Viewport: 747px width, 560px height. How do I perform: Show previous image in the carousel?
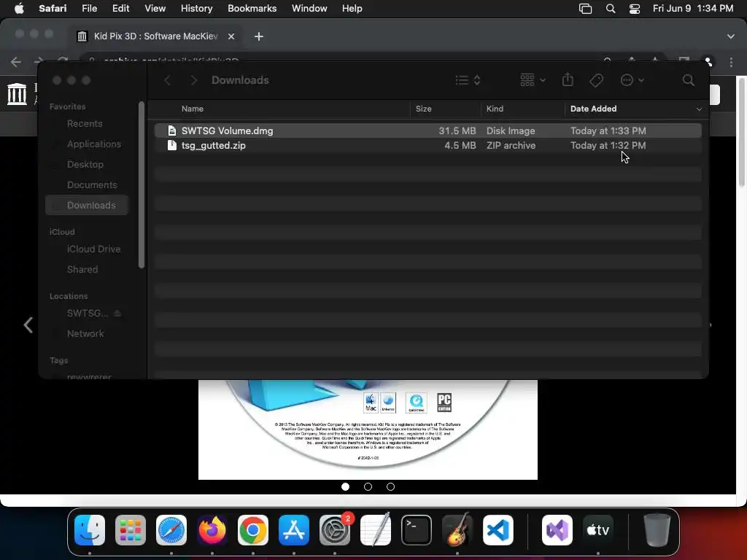pyautogui.click(x=28, y=325)
